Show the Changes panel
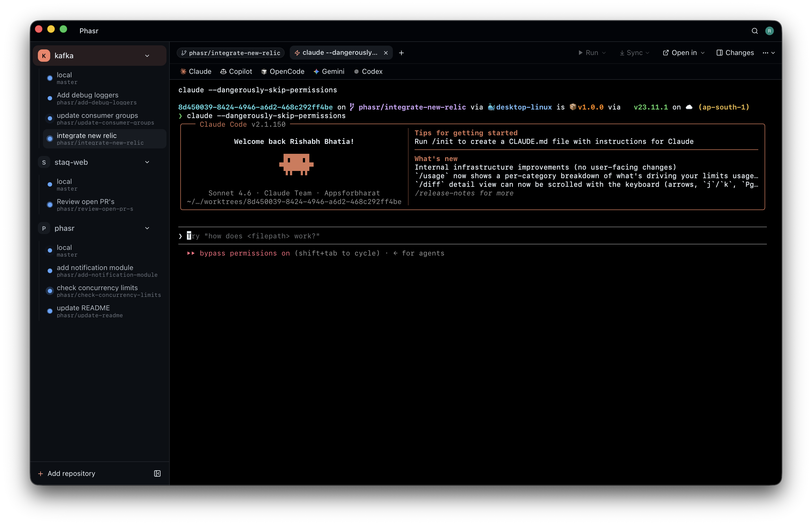 735,53
